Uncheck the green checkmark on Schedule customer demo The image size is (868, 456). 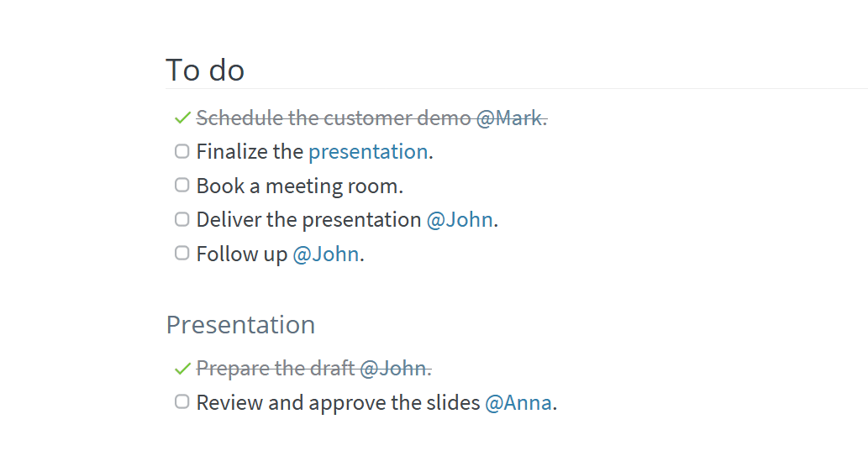(182, 118)
